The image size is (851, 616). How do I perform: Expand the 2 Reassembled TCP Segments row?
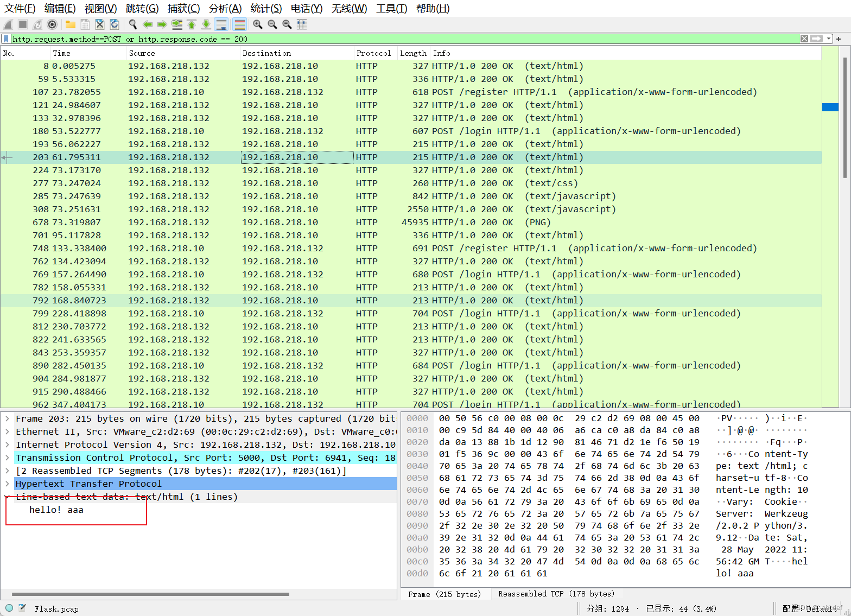pyautogui.click(x=7, y=471)
